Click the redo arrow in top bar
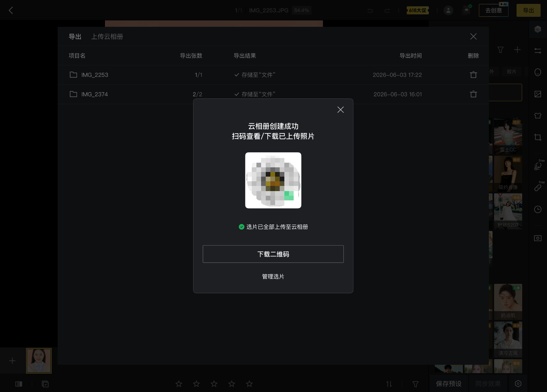This screenshot has width=547, height=392. [x=387, y=10]
